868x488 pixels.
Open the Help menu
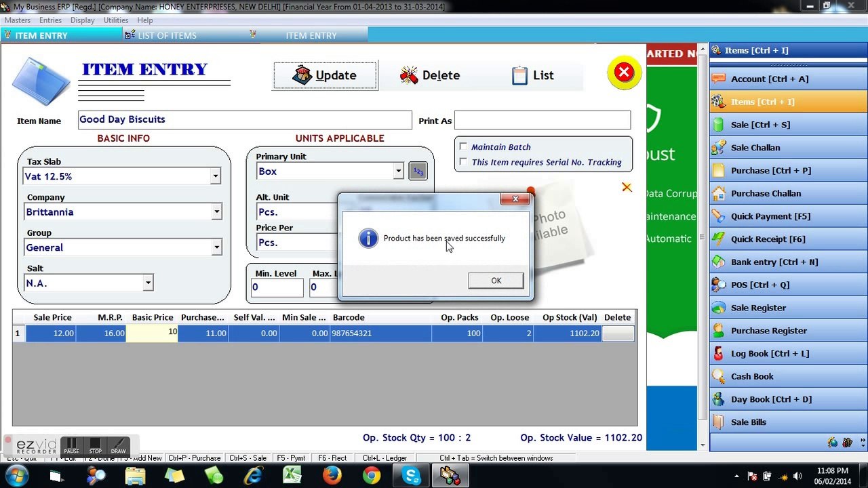[145, 20]
